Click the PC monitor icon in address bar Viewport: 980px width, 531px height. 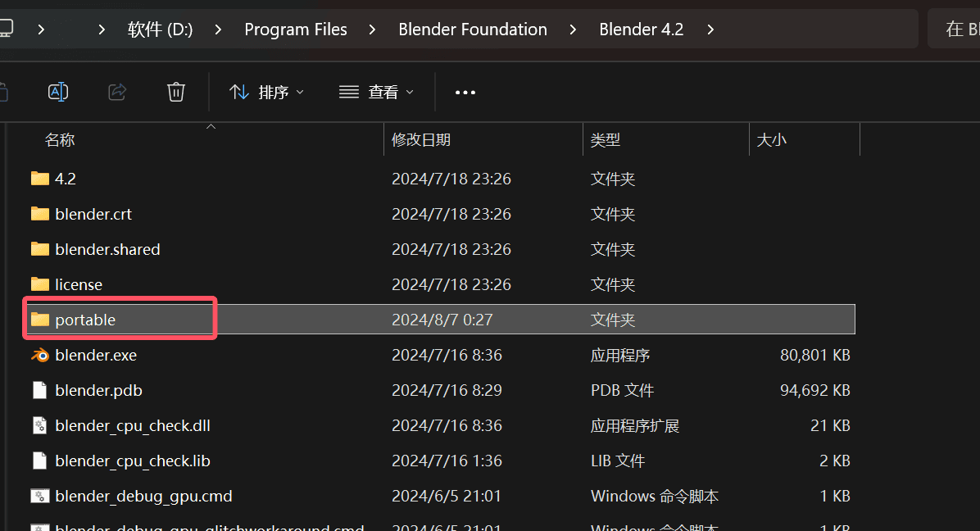point(6,29)
